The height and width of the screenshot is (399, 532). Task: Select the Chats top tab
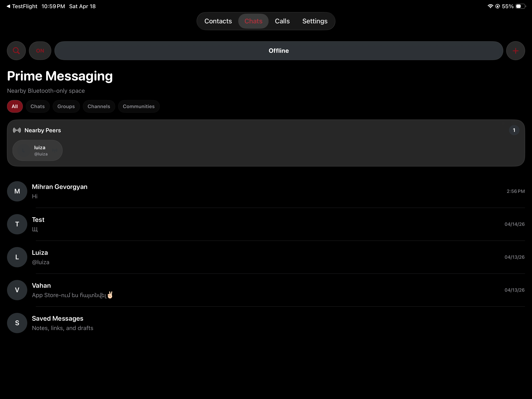click(253, 21)
